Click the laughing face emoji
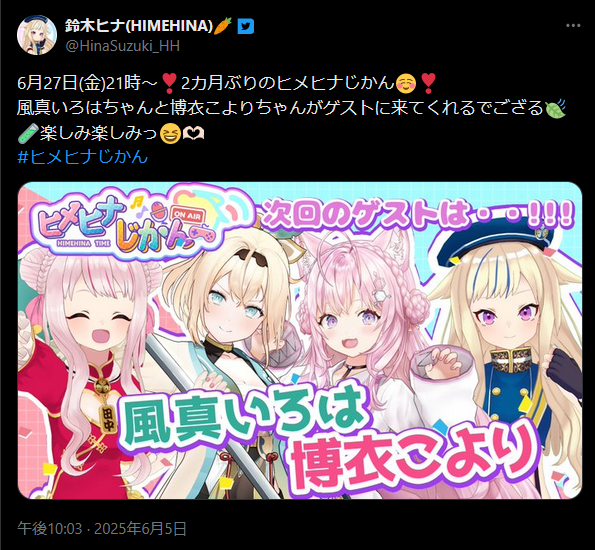The image size is (595, 550). [x=170, y=134]
